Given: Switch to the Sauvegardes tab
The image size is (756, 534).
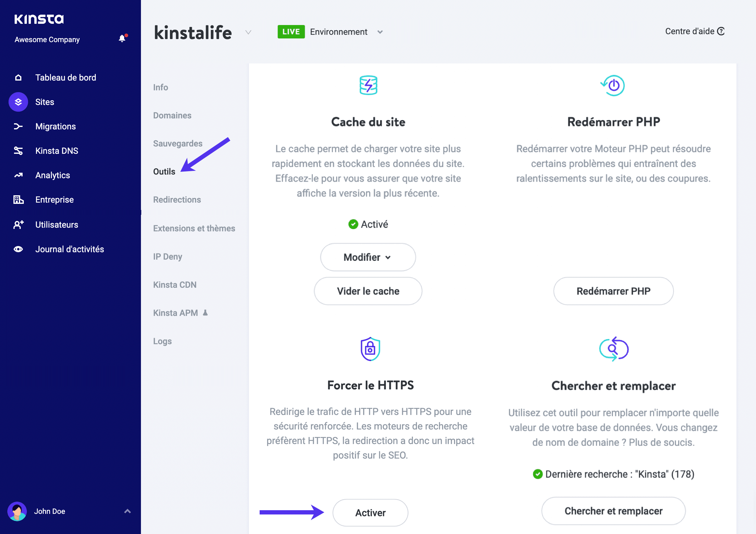Looking at the screenshot, I should coord(178,143).
